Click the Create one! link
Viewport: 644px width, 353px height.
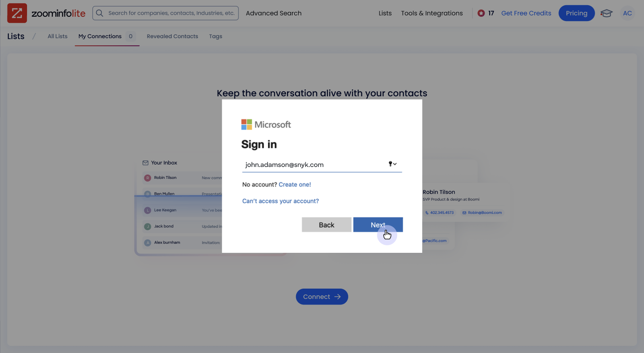click(x=295, y=184)
